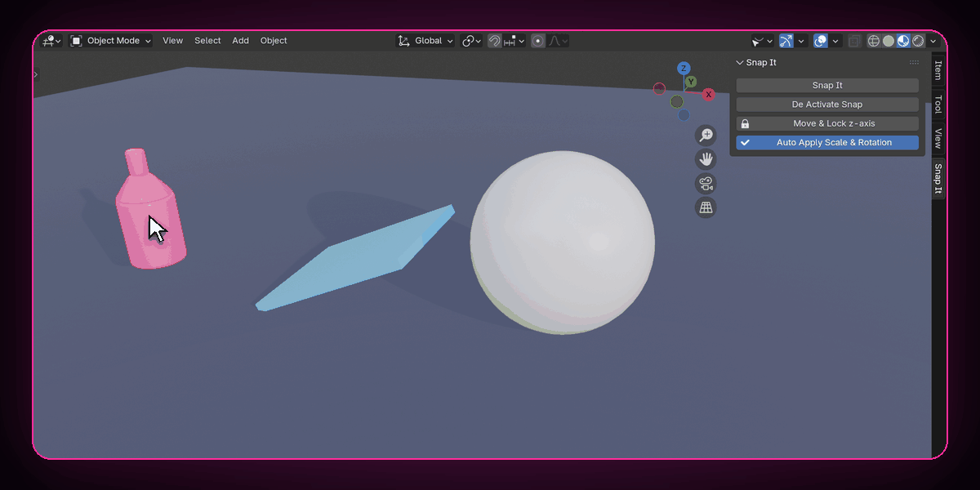
Task: Click the De Activate Snap button
Action: (827, 105)
